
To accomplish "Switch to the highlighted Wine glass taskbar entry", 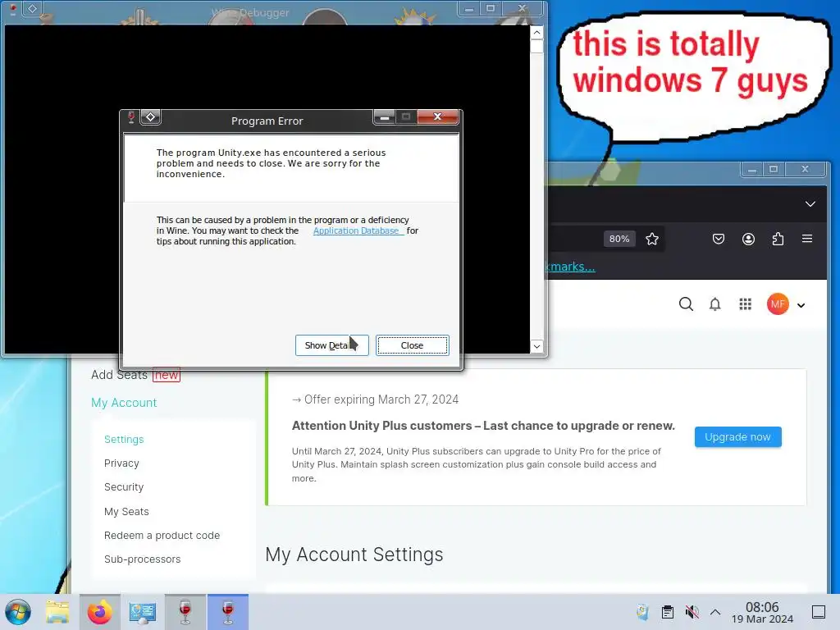I will (x=228, y=612).
